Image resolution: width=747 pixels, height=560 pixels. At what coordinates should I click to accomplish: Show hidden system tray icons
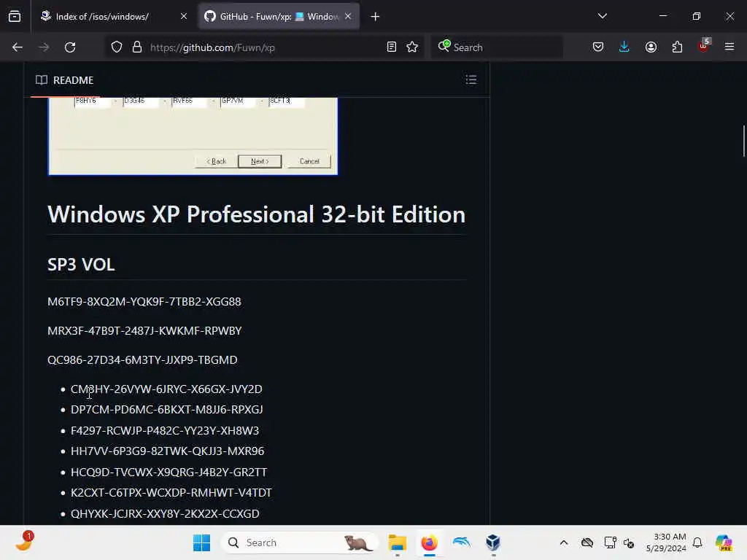[564, 542]
